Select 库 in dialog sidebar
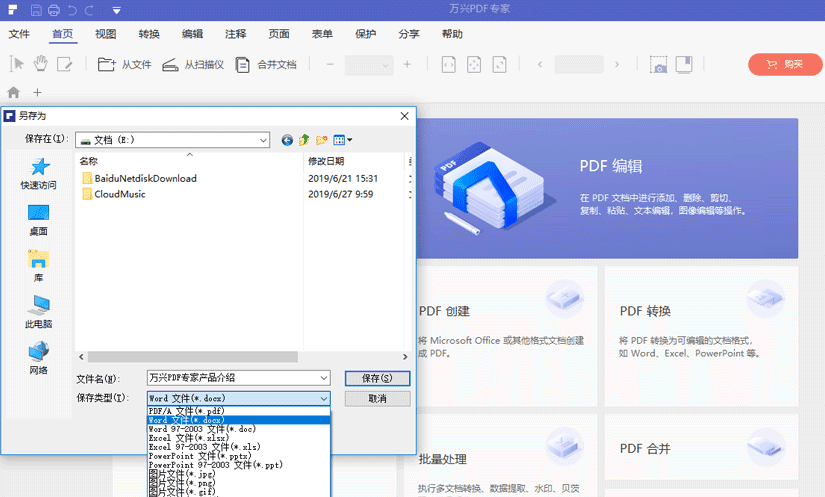Screen dimensions: 825x497 (x=38, y=267)
